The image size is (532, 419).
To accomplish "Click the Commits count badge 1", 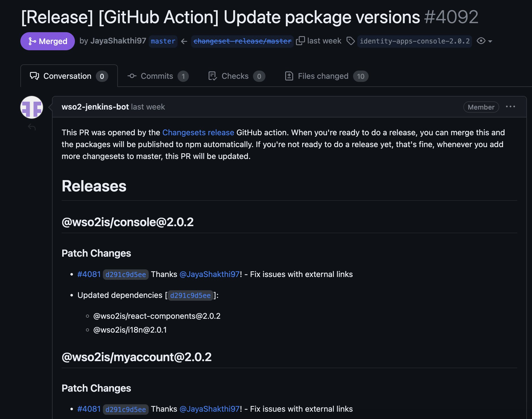I will pyautogui.click(x=183, y=76).
